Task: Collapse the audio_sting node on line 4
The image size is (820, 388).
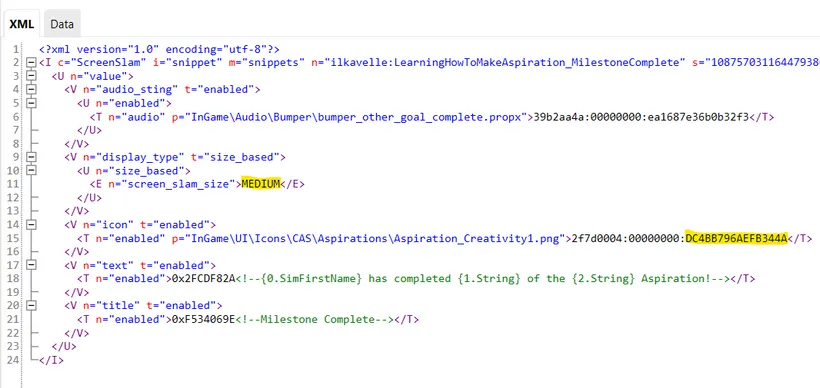Action: click(x=31, y=90)
